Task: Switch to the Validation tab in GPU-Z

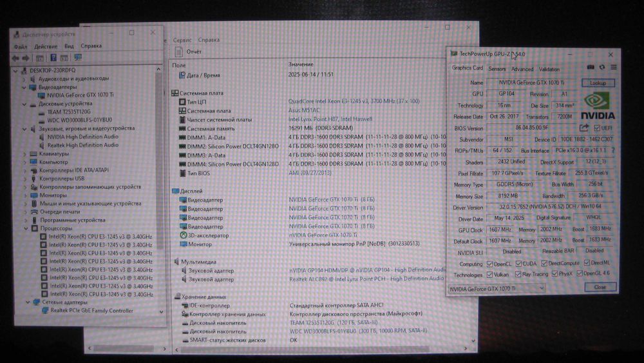Action: click(x=549, y=70)
